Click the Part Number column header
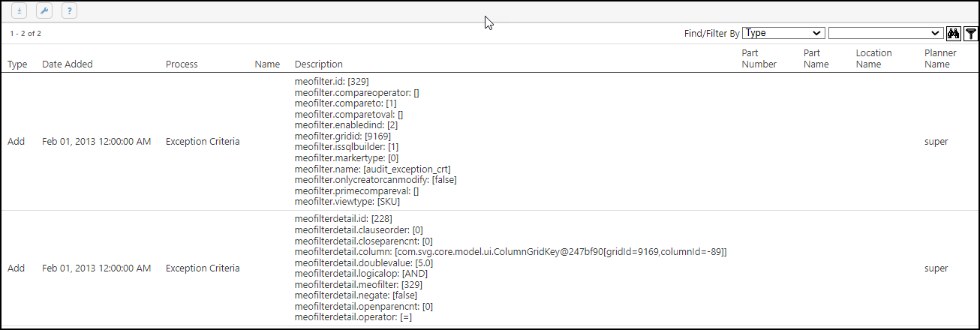The image size is (980, 330). coord(759,58)
